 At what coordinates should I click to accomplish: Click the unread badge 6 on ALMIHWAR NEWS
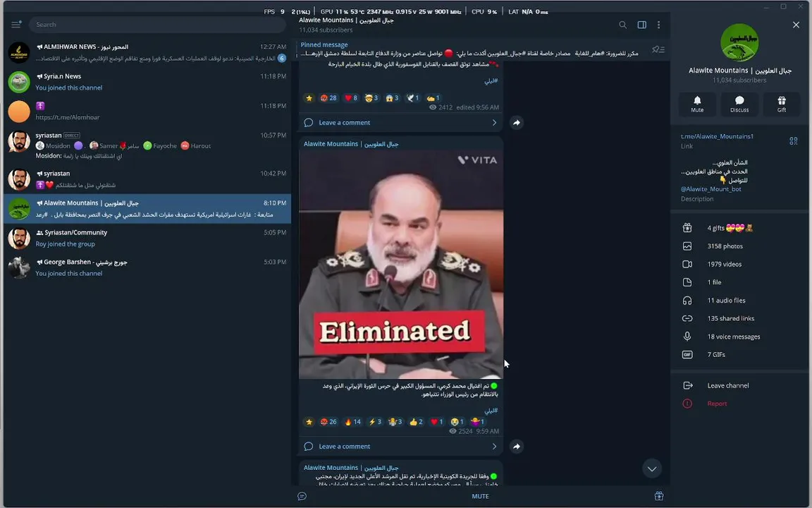282,58
